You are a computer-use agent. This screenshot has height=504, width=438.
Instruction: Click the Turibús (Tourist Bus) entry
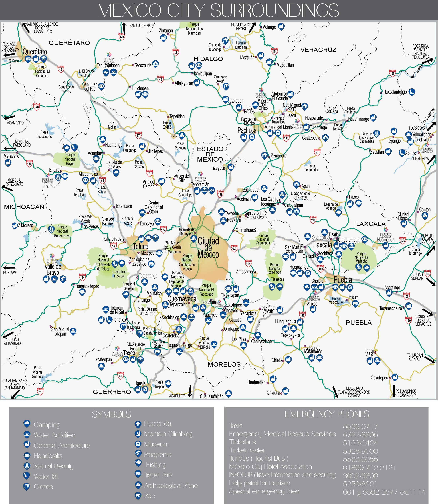(259, 458)
